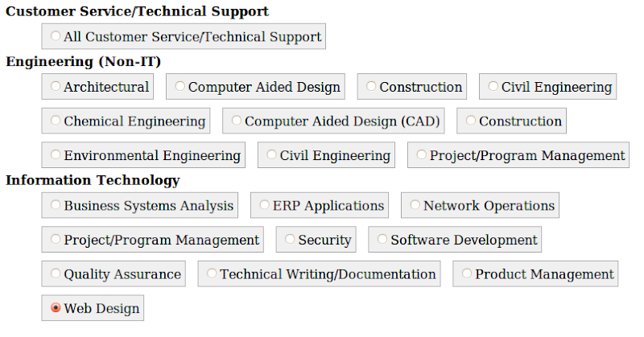Choose Civil Engineering beside Environmental Engineering

(x=271, y=155)
